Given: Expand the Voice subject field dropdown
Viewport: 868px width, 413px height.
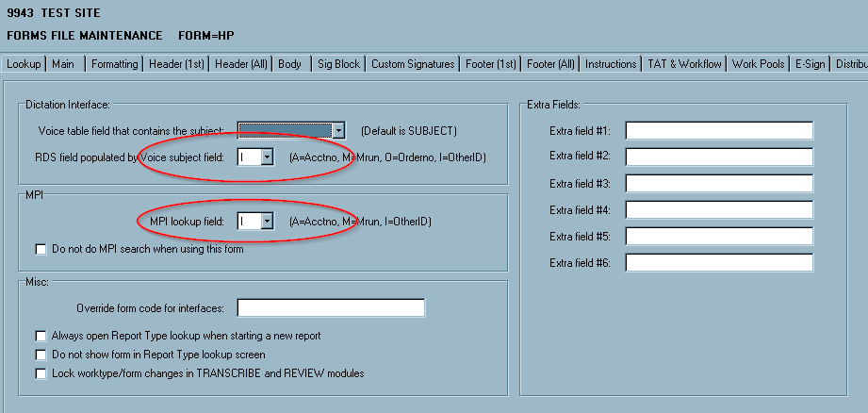Looking at the screenshot, I should (267, 157).
